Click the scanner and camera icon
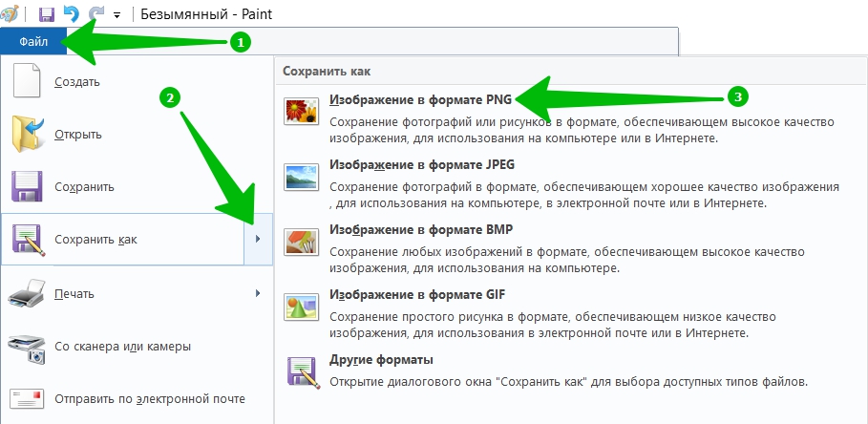Image resolution: width=868 pixels, height=424 pixels. 27,348
